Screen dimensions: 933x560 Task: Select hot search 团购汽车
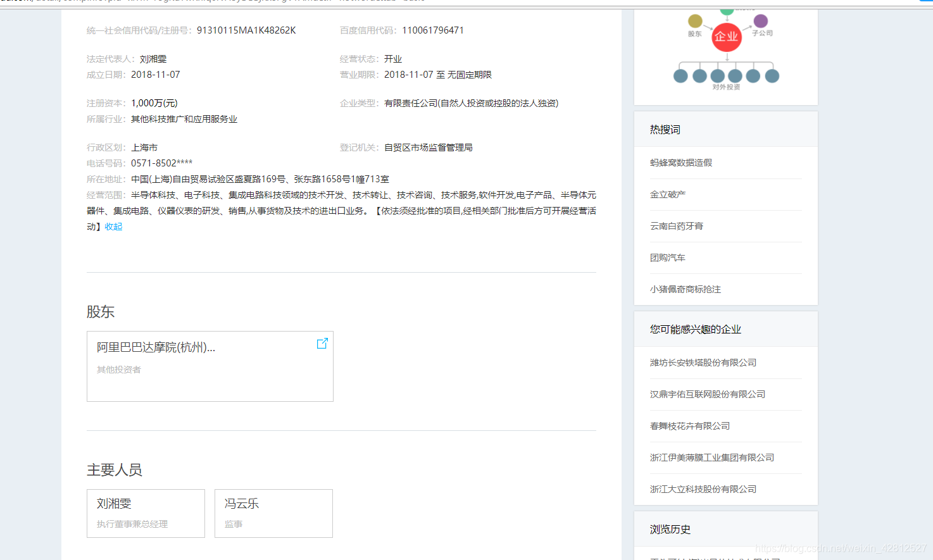668,258
